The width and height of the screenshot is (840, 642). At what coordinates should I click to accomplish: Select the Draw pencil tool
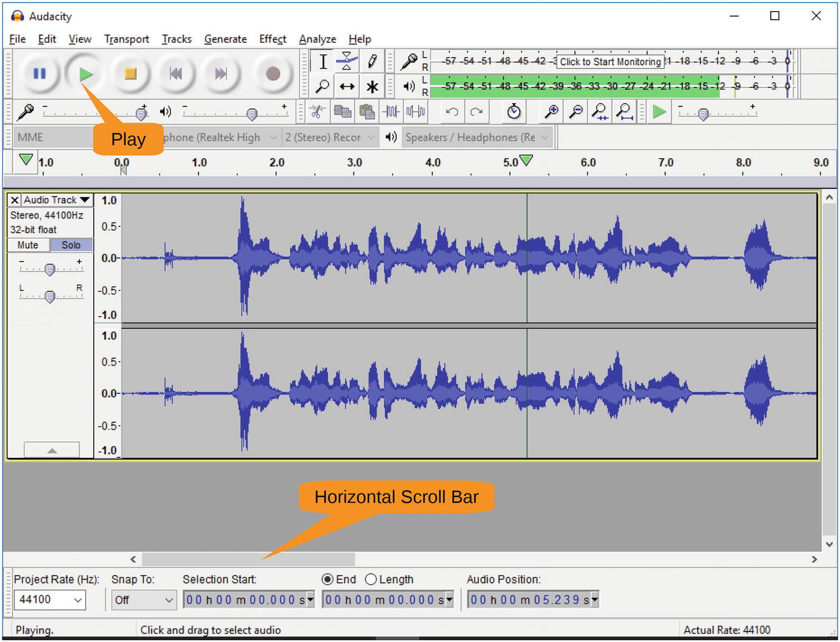[372, 62]
